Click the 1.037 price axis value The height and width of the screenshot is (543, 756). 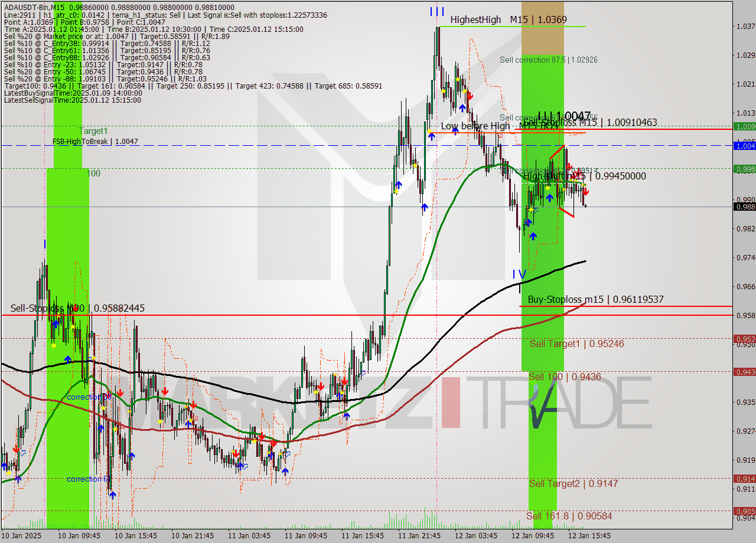tap(746, 26)
